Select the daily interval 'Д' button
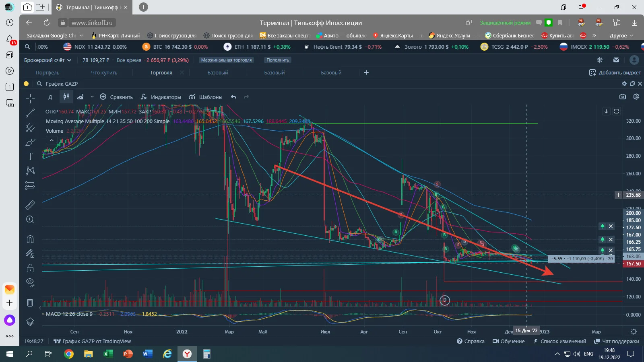The height and width of the screenshot is (362, 644). (x=50, y=97)
